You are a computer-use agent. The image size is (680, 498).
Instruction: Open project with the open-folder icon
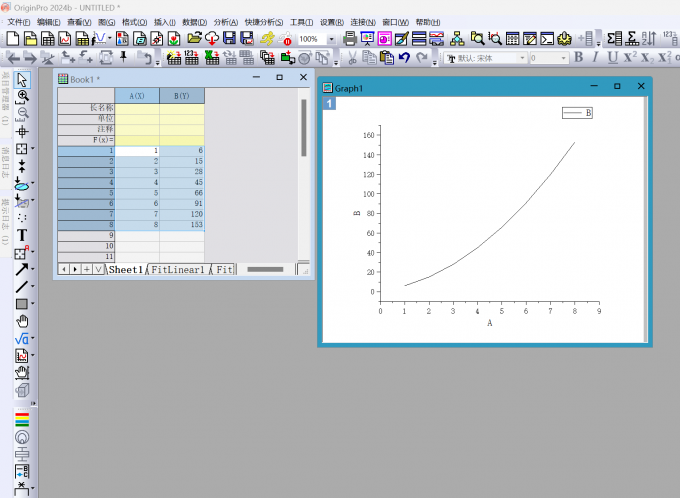194,39
